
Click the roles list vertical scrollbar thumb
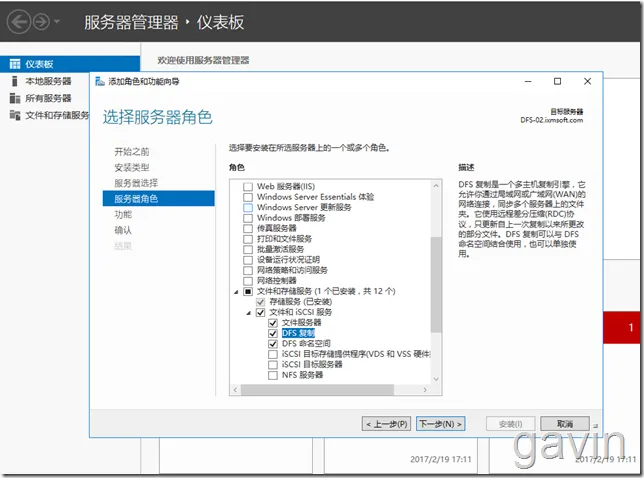pos(436,284)
